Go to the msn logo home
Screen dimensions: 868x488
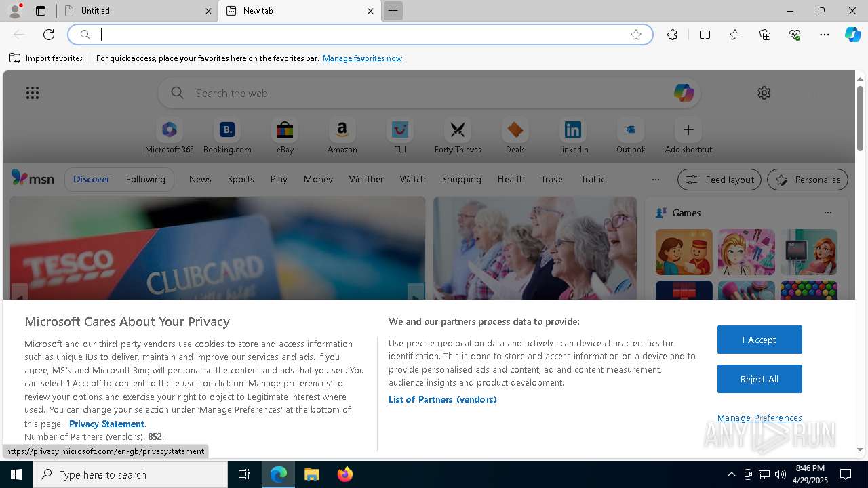pyautogui.click(x=33, y=179)
